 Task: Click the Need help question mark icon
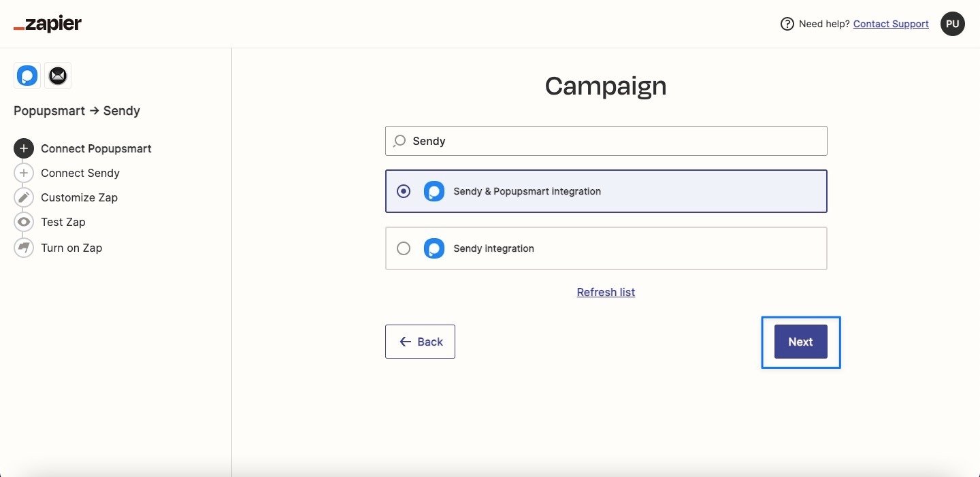coord(786,23)
